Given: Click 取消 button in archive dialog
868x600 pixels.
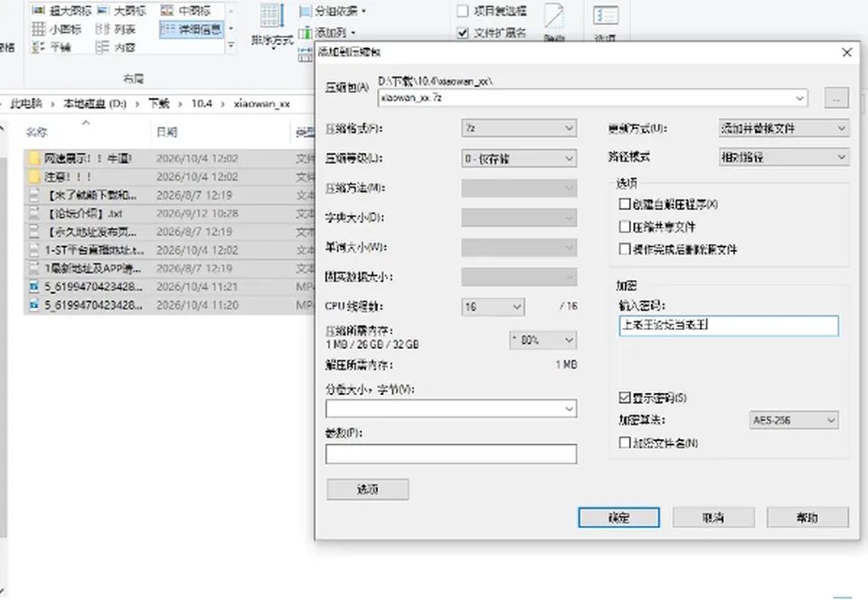Looking at the screenshot, I should coord(713,518).
